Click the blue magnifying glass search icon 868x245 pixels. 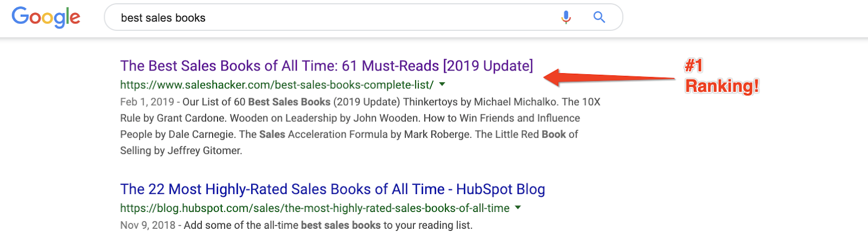(599, 17)
